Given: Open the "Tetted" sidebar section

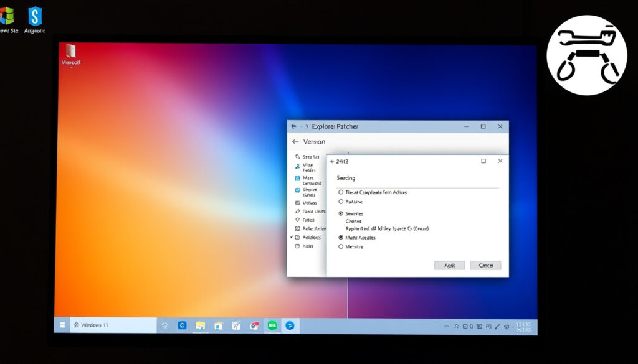Looking at the screenshot, I should (x=305, y=220).
